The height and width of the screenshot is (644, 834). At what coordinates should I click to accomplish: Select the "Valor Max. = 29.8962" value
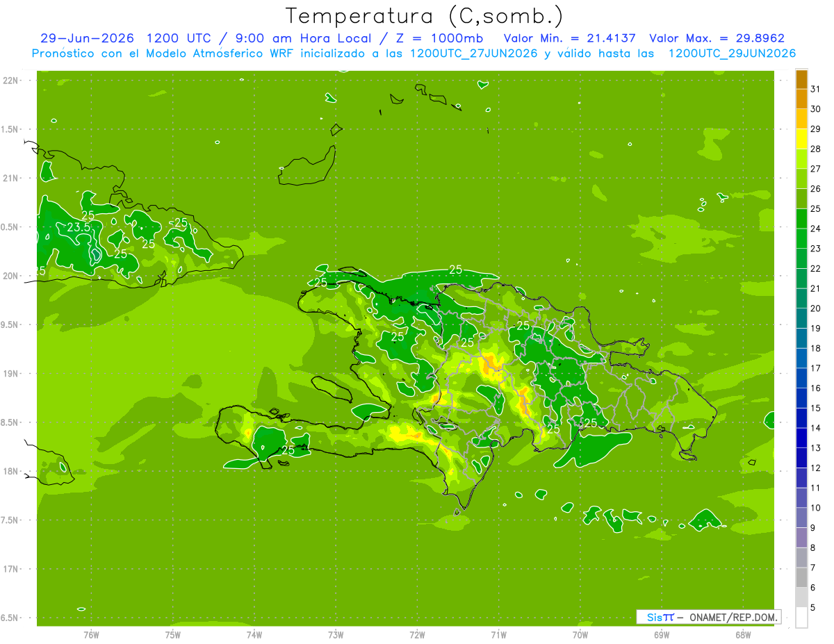[x=717, y=38]
